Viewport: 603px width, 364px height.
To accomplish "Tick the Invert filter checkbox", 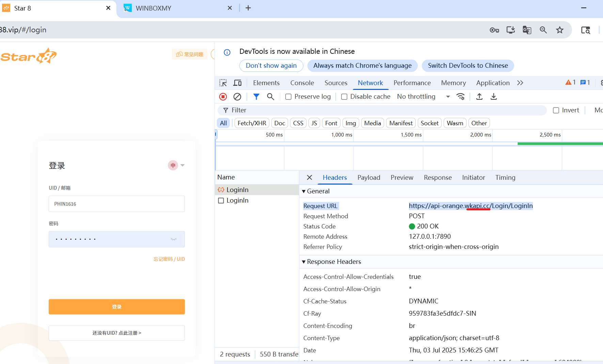I will (x=556, y=110).
